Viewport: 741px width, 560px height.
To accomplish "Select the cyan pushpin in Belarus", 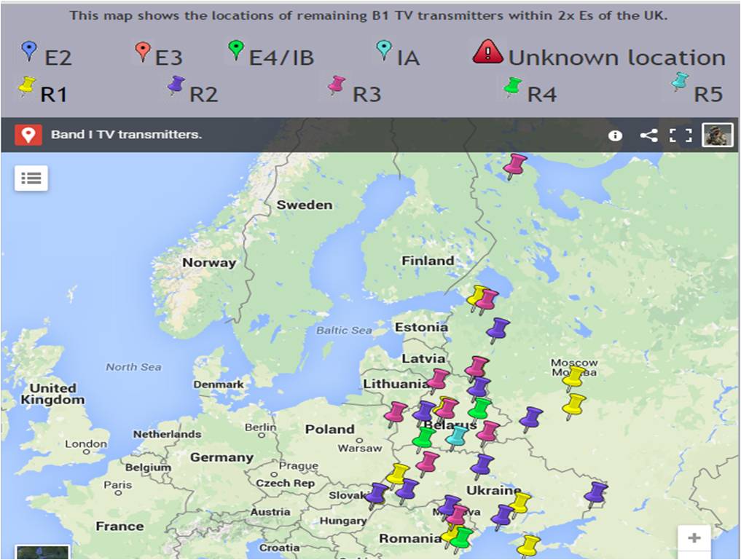I will 456,438.
